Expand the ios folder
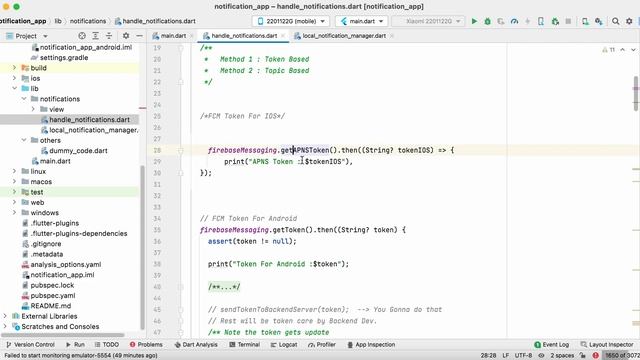This screenshot has width=640, height=360. [14, 78]
